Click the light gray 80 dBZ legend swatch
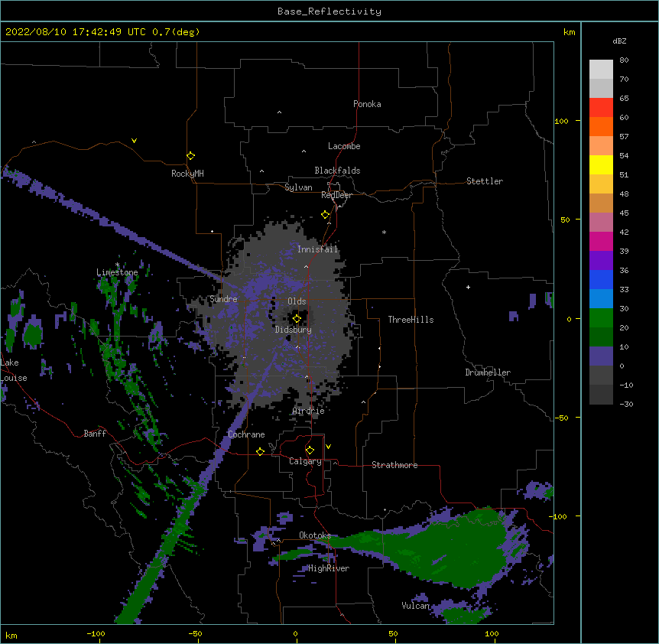 pos(601,70)
